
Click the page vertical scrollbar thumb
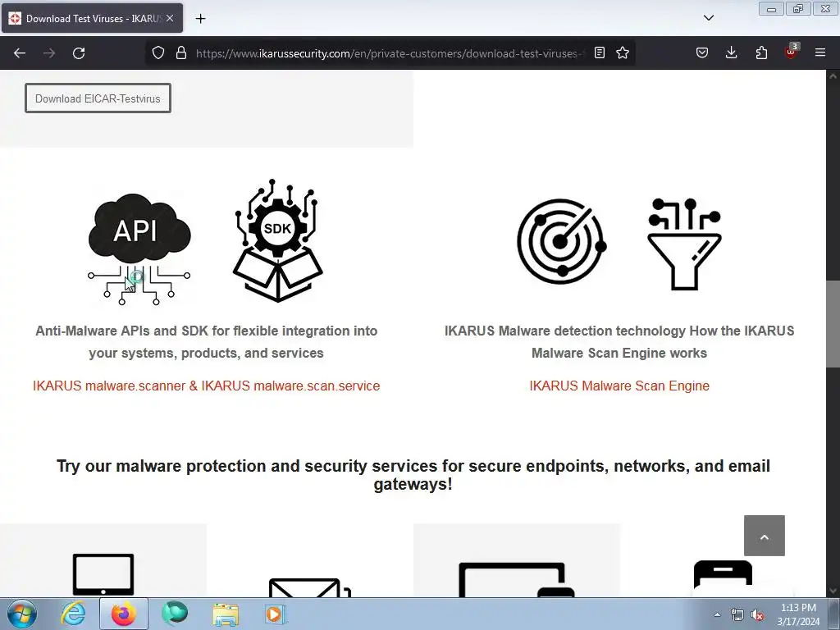[x=833, y=324]
